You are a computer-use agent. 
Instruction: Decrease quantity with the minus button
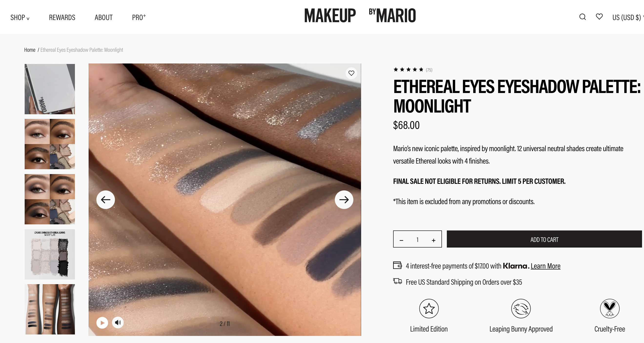click(401, 240)
